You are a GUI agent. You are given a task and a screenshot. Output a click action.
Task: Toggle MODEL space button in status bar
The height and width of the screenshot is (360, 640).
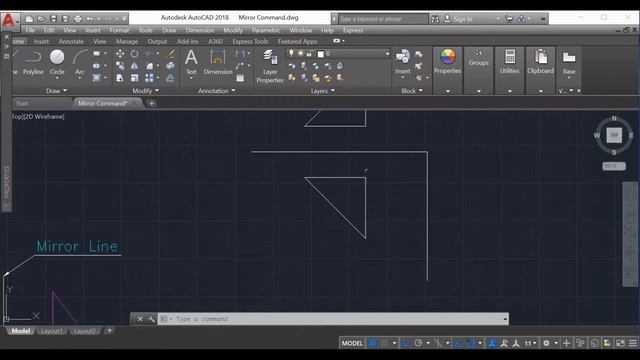pos(352,343)
